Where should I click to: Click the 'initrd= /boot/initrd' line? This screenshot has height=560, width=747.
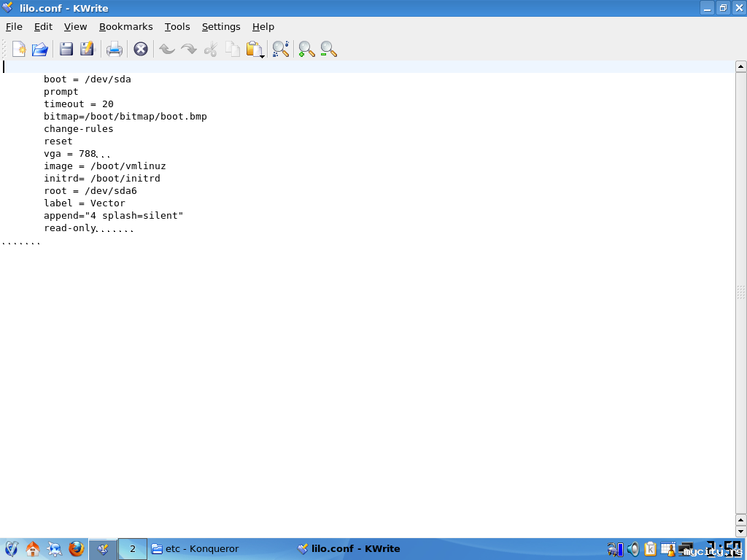tap(102, 178)
